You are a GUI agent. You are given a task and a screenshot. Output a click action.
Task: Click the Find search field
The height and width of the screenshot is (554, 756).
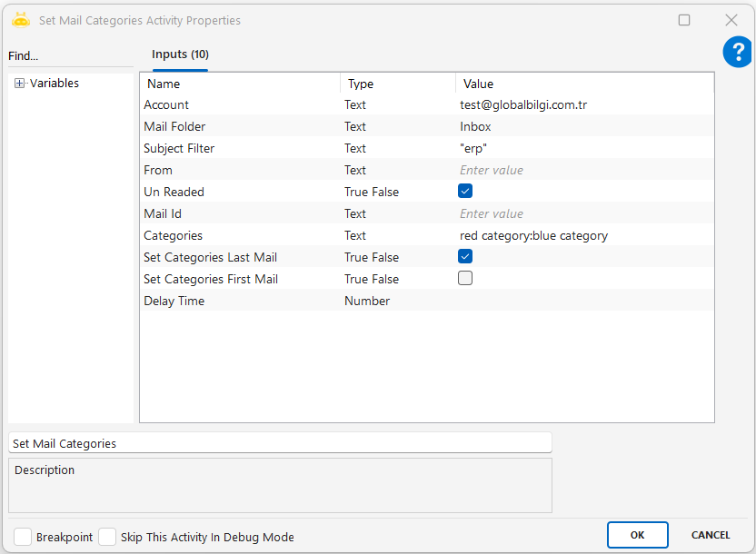(x=68, y=56)
